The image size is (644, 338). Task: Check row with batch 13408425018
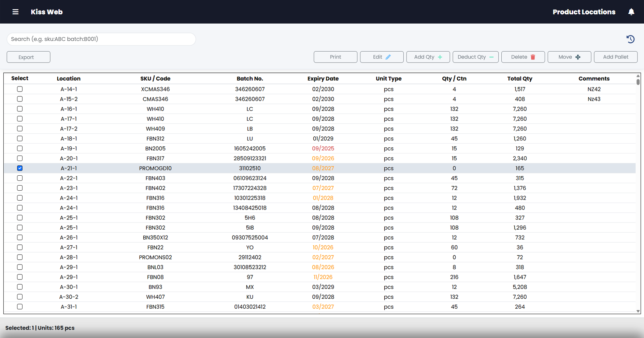(20, 208)
